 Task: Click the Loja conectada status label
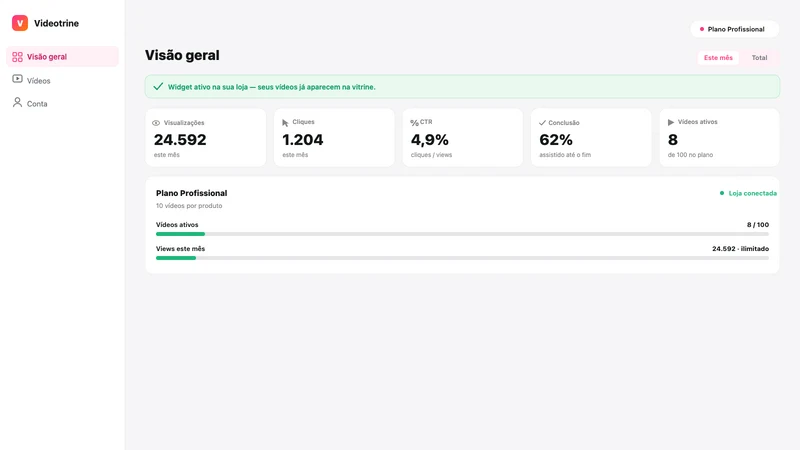(753, 193)
